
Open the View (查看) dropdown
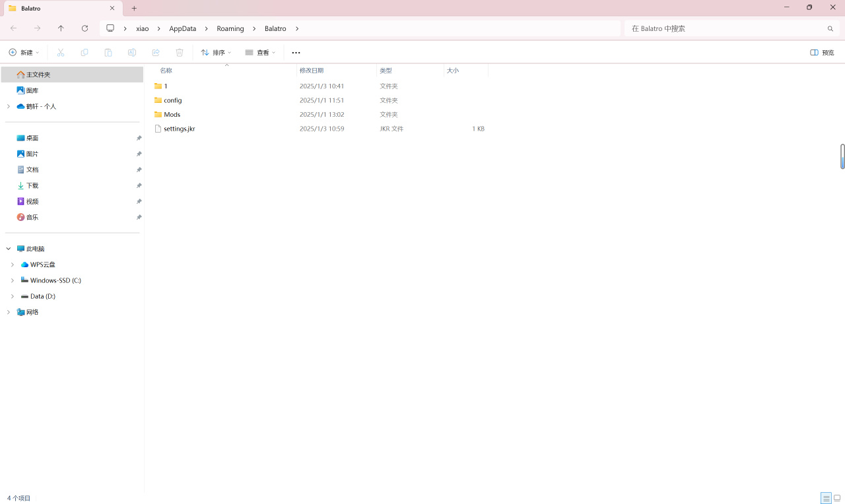tap(260, 52)
